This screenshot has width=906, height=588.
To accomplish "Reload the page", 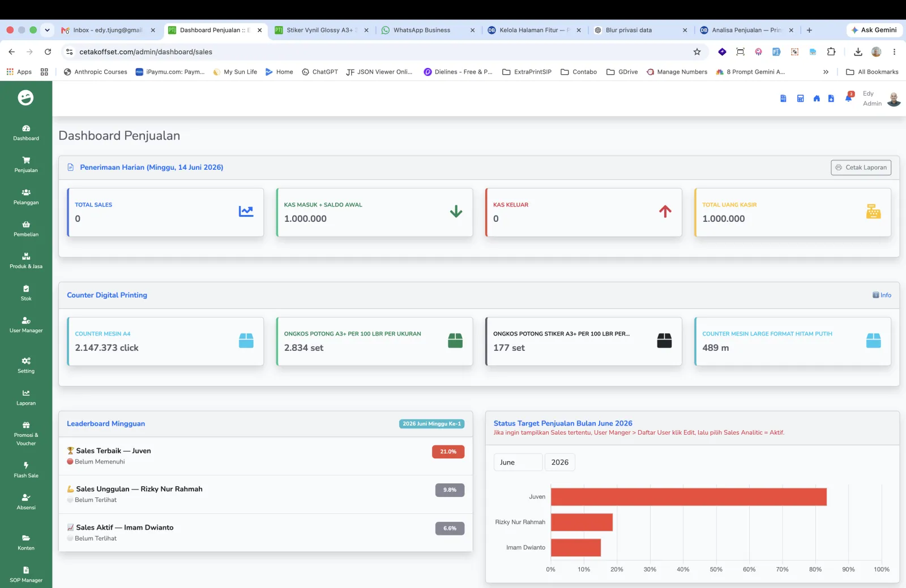I will coord(48,51).
